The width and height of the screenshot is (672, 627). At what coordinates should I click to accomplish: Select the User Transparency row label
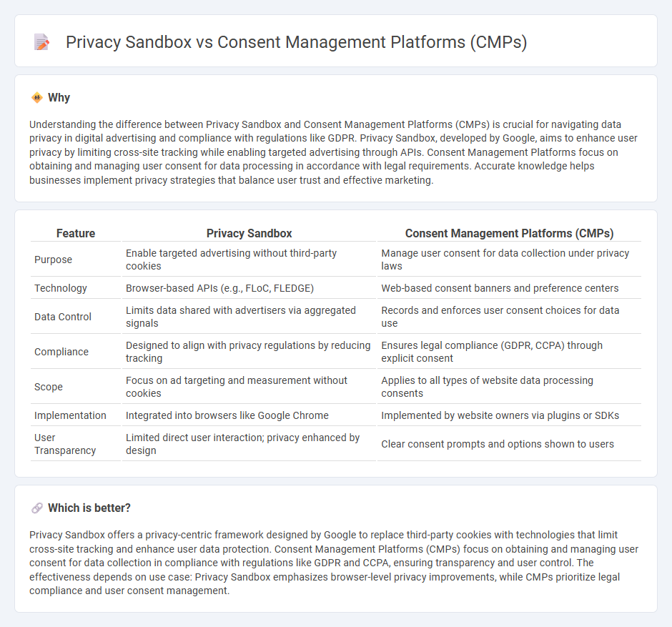(65, 444)
